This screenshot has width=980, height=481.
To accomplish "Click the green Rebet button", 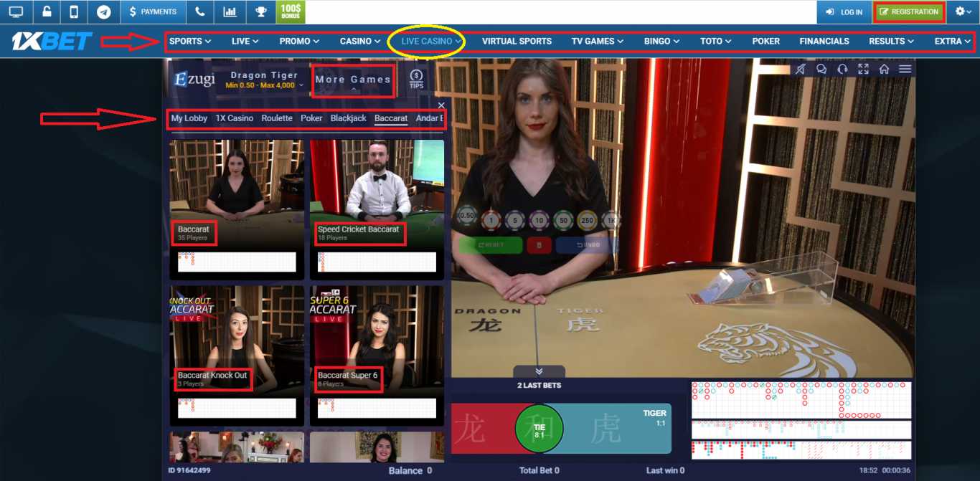I will [491, 245].
